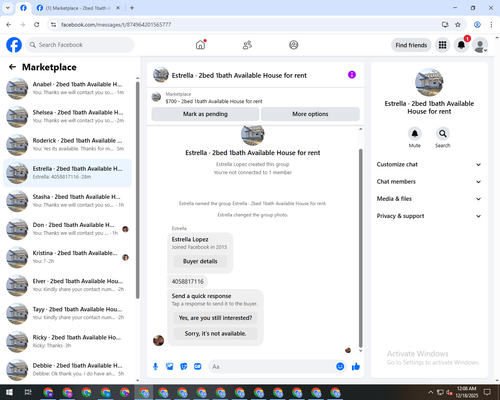Open the account profile avatar menu
The height and width of the screenshot is (400, 500).
[480, 45]
